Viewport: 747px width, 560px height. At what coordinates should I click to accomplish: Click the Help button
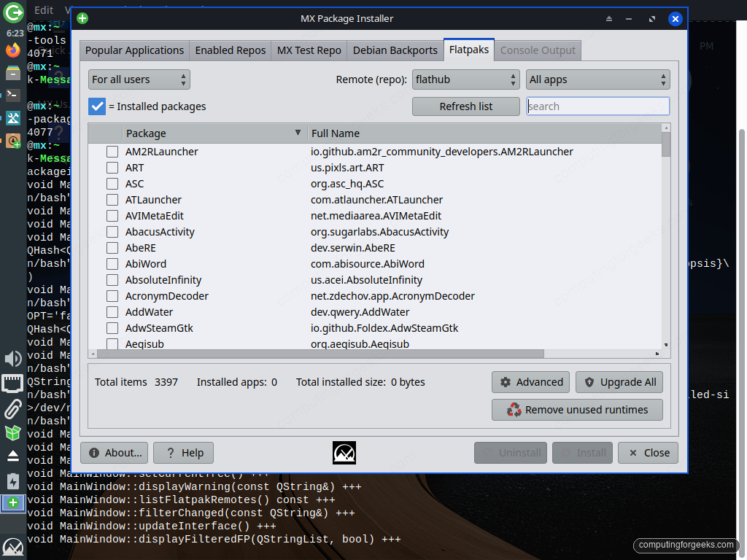[183, 453]
